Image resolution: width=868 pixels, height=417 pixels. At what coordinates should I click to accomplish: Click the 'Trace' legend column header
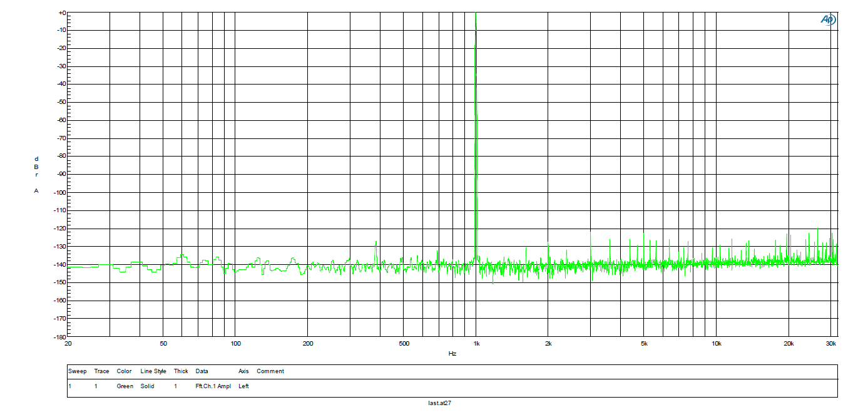tap(101, 371)
